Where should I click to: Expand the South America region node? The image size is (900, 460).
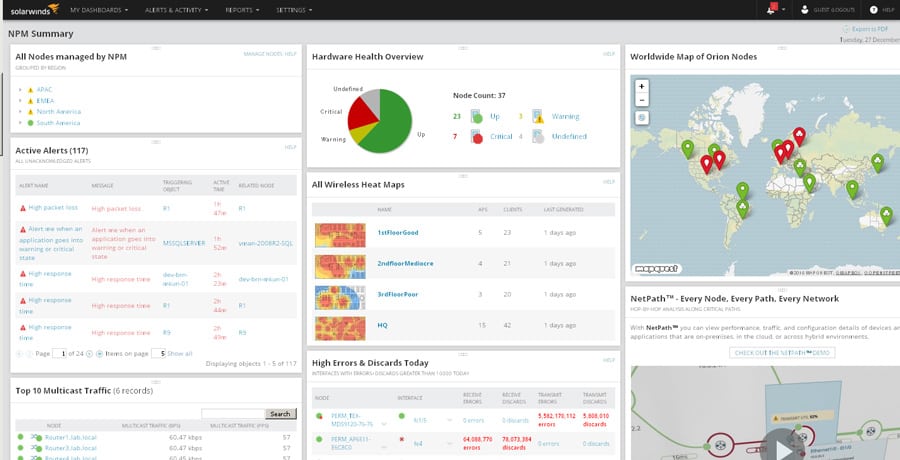(20, 123)
